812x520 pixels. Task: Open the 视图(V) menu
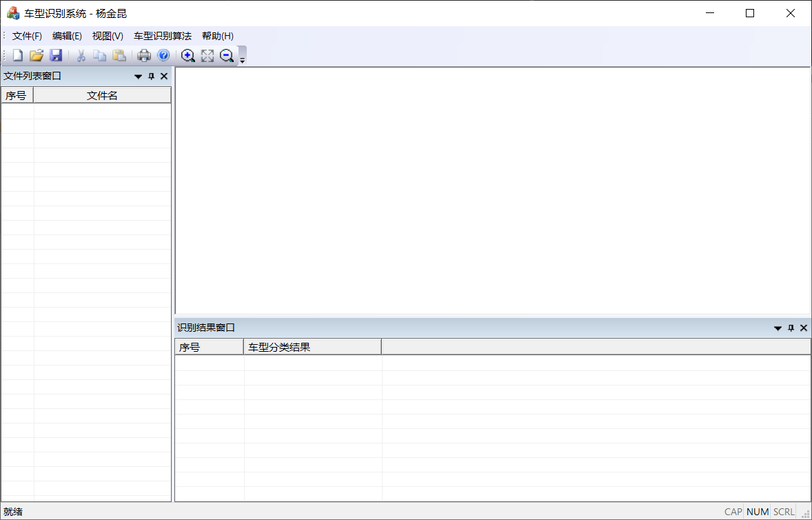tap(108, 37)
